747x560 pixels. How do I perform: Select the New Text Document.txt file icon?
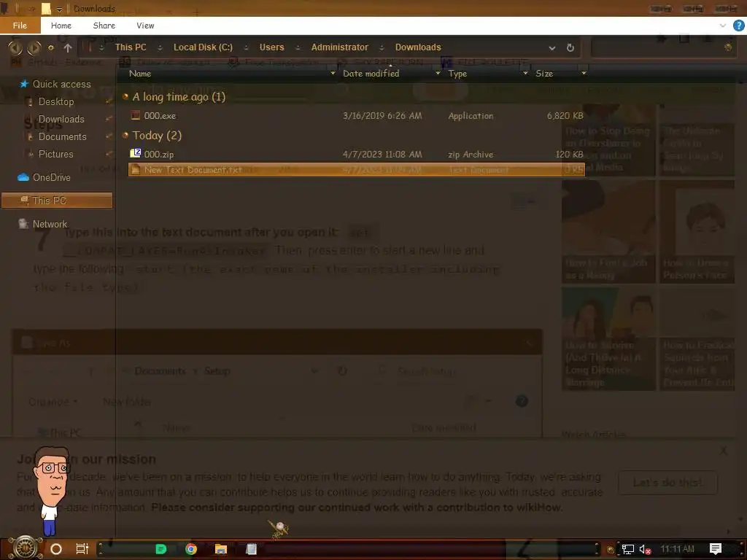click(136, 169)
